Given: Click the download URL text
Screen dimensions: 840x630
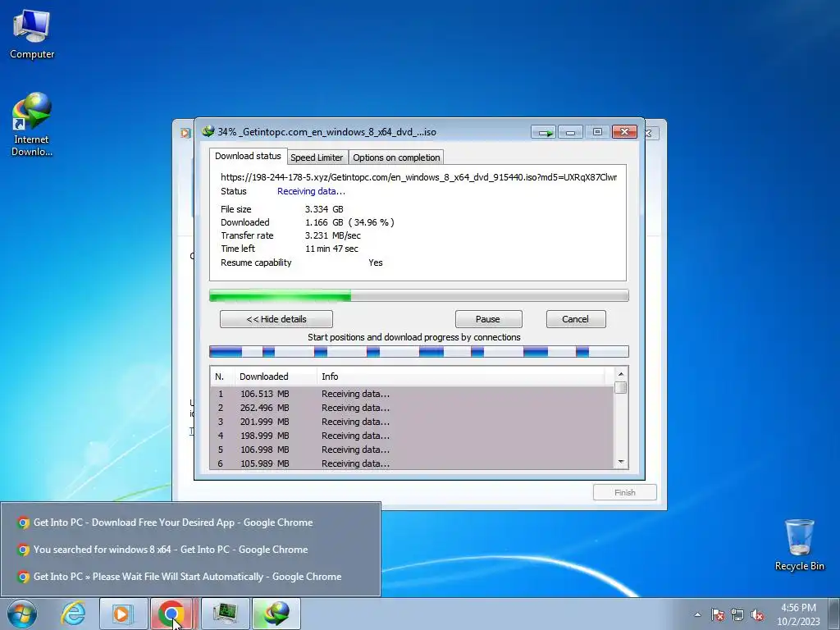Looking at the screenshot, I should click(x=418, y=177).
